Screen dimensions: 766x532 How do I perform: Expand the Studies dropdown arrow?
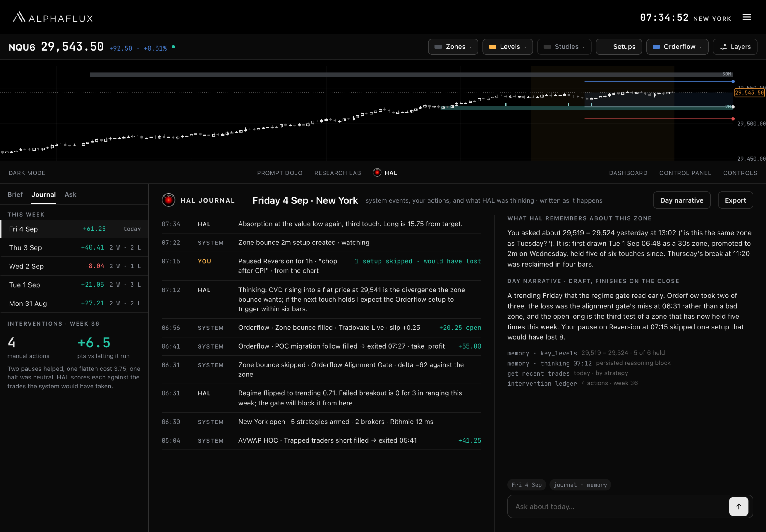(x=584, y=47)
